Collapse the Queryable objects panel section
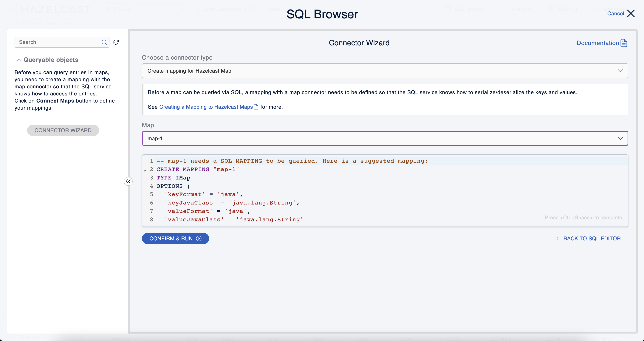The image size is (644, 341). pyautogui.click(x=18, y=60)
